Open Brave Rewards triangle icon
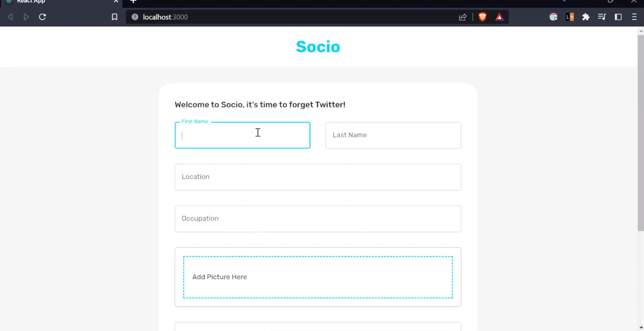This screenshot has height=331, width=644. [x=499, y=17]
